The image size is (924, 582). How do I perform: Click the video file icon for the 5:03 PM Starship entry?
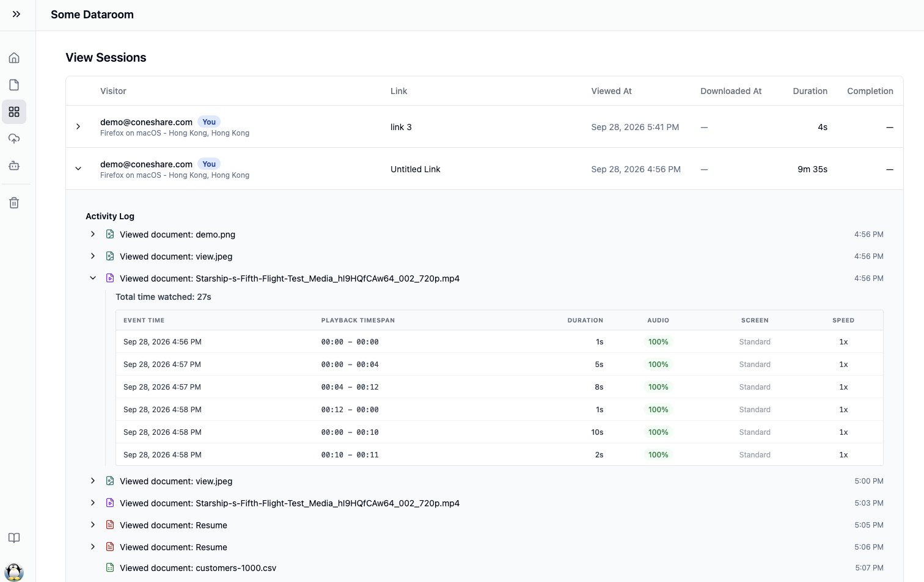pyautogui.click(x=110, y=503)
